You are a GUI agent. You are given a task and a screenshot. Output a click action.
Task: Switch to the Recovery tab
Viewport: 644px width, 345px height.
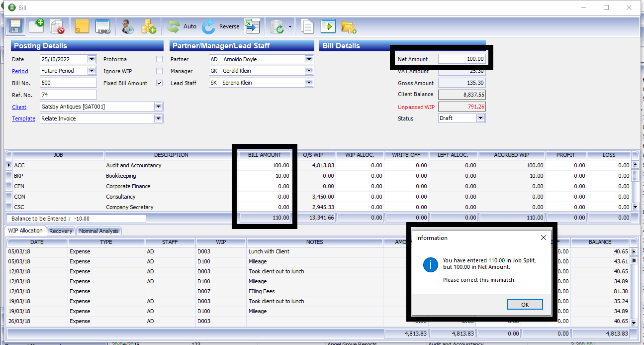click(61, 231)
